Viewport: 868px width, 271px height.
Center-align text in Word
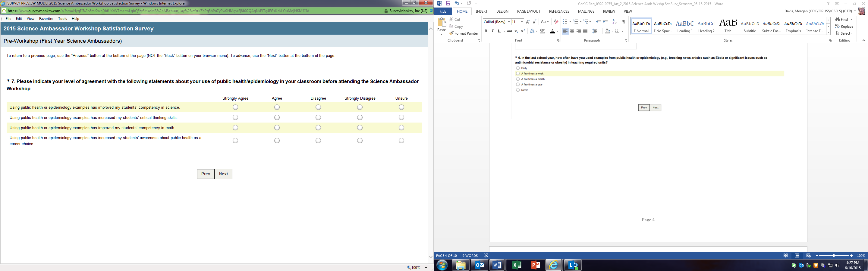572,31
